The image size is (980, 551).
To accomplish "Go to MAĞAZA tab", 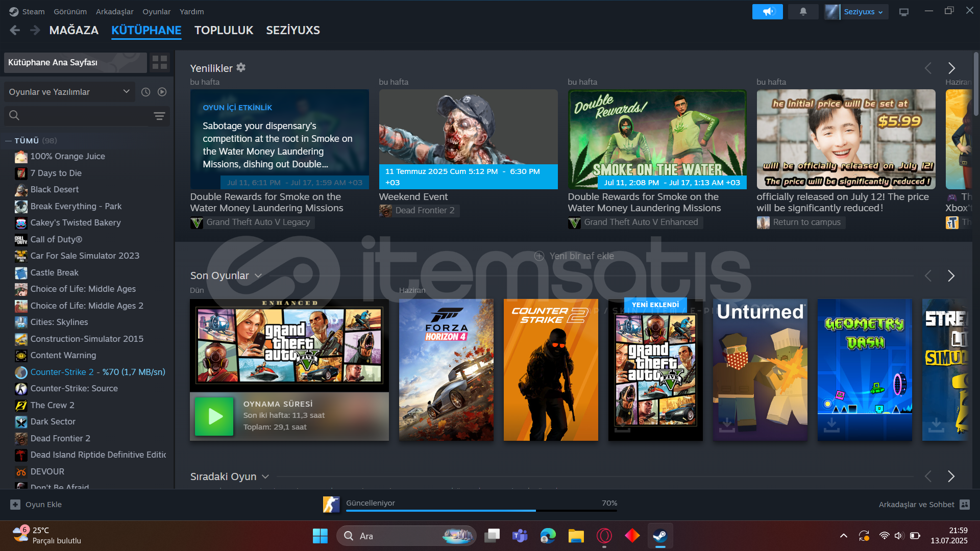I will click(x=74, y=31).
